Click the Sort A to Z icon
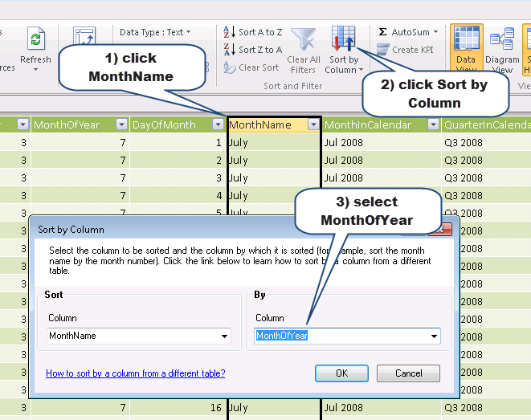Screen dimensions: 531x420 pyautogui.click(x=229, y=32)
